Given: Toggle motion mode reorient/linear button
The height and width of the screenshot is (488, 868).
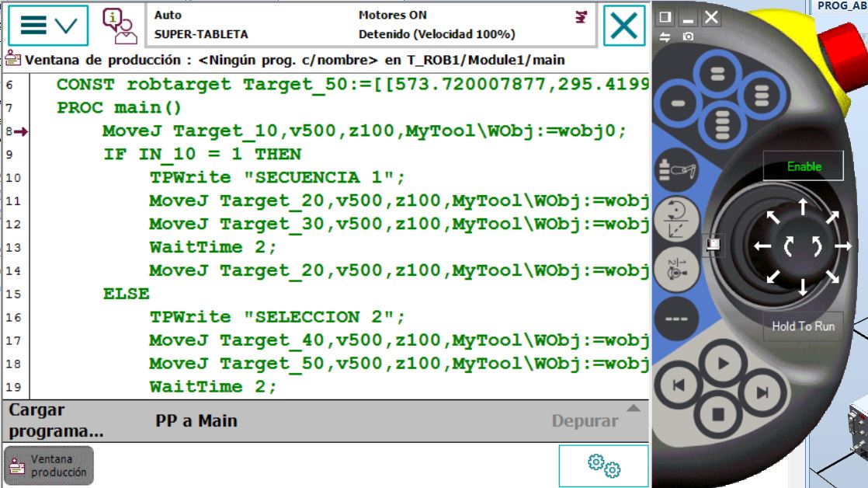Looking at the screenshot, I should coord(676,219).
